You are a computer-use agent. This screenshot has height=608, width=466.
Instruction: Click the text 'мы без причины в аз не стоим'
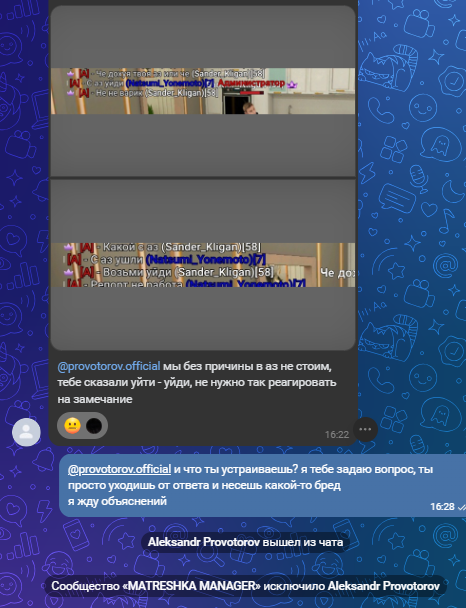[247, 366]
